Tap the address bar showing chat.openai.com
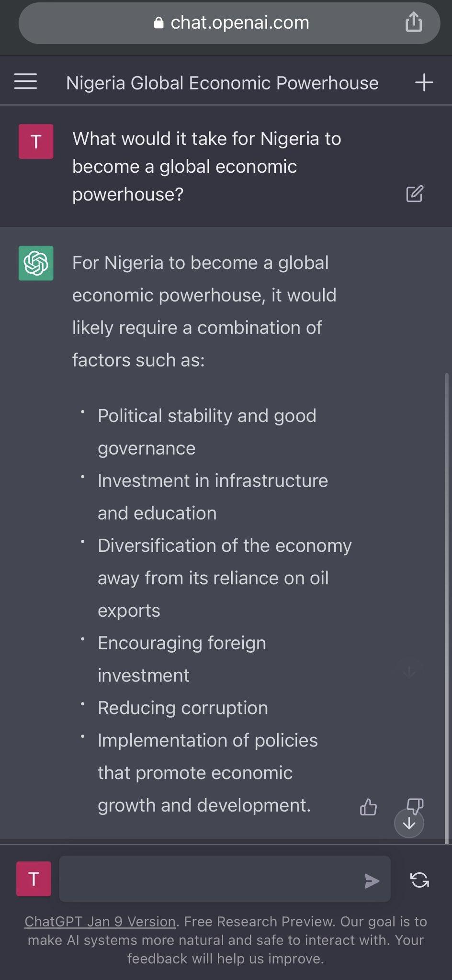The height and width of the screenshot is (980, 452). coord(239,22)
